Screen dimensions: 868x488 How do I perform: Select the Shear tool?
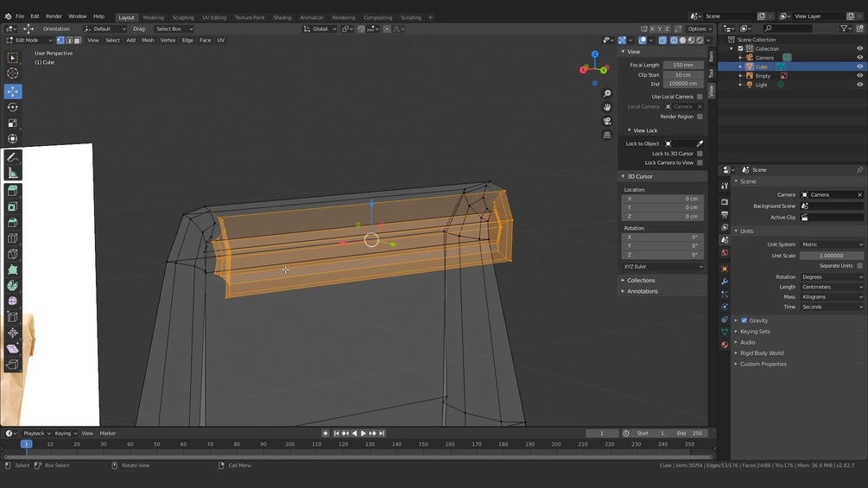click(13, 349)
